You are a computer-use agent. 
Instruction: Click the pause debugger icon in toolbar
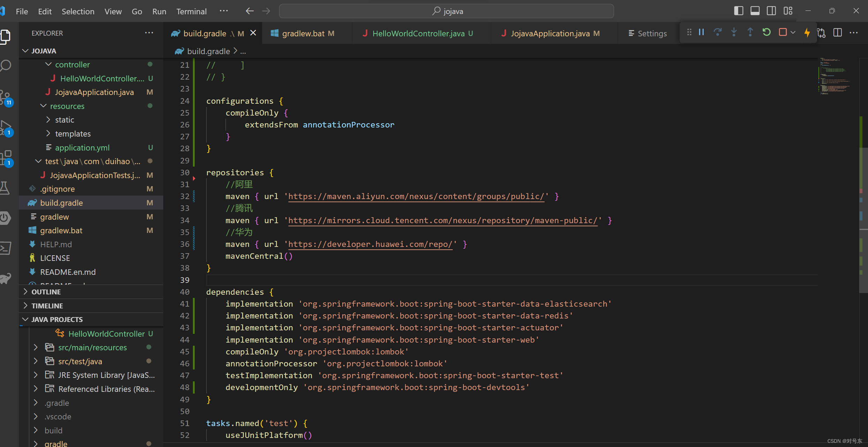pos(702,33)
